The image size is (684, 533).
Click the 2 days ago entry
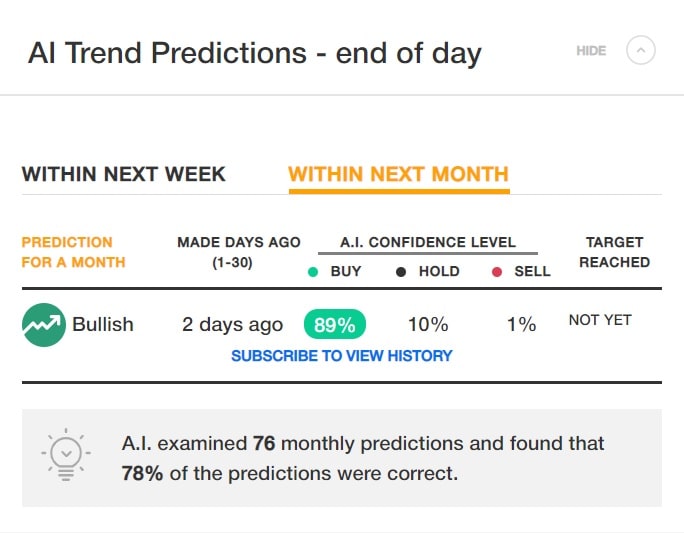[233, 325]
